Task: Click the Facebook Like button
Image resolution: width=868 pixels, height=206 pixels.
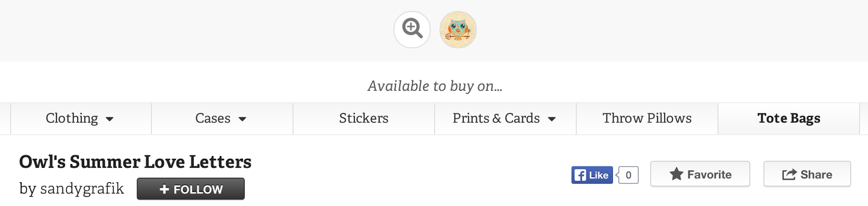Action: point(592,175)
